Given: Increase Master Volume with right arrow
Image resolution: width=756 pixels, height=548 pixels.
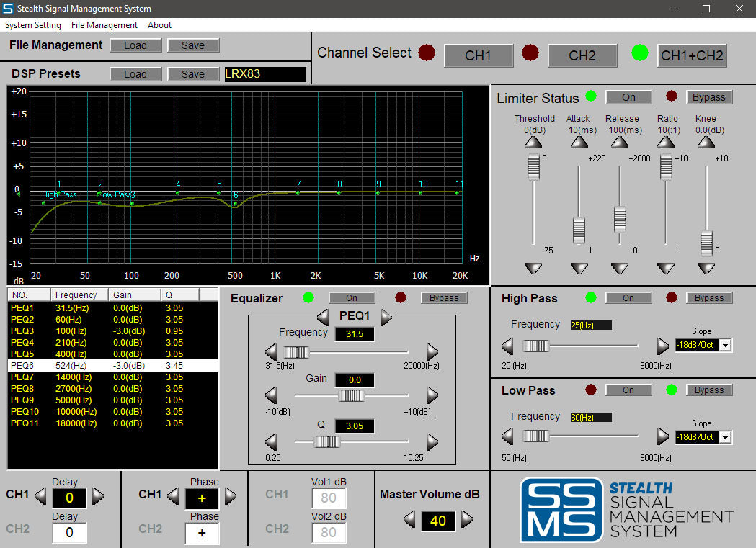Looking at the screenshot, I should click(x=467, y=519).
